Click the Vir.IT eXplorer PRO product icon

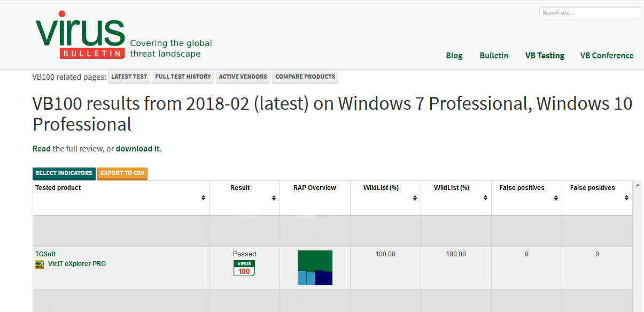pos(40,264)
